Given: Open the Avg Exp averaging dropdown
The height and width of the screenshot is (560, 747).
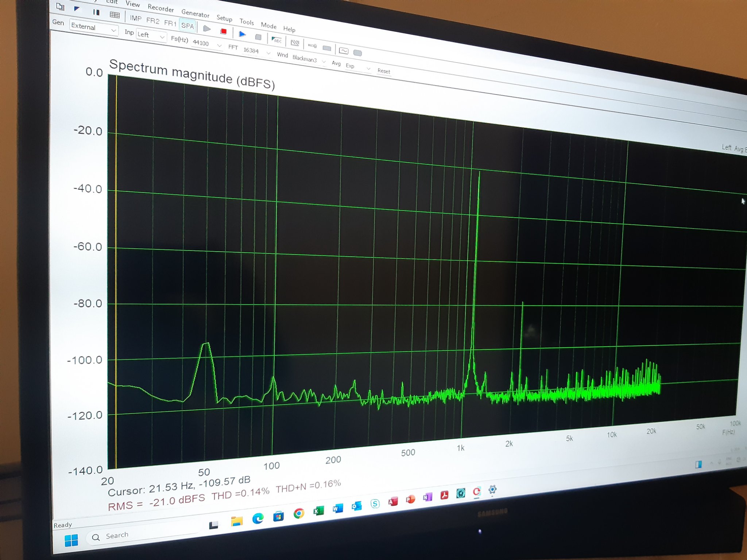Looking at the screenshot, I should click(x=358, y=67).
